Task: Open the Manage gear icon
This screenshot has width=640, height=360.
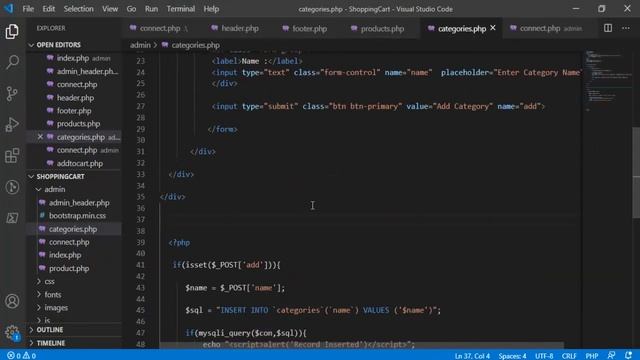Action: pyautogui.click(x=12, y=333)
